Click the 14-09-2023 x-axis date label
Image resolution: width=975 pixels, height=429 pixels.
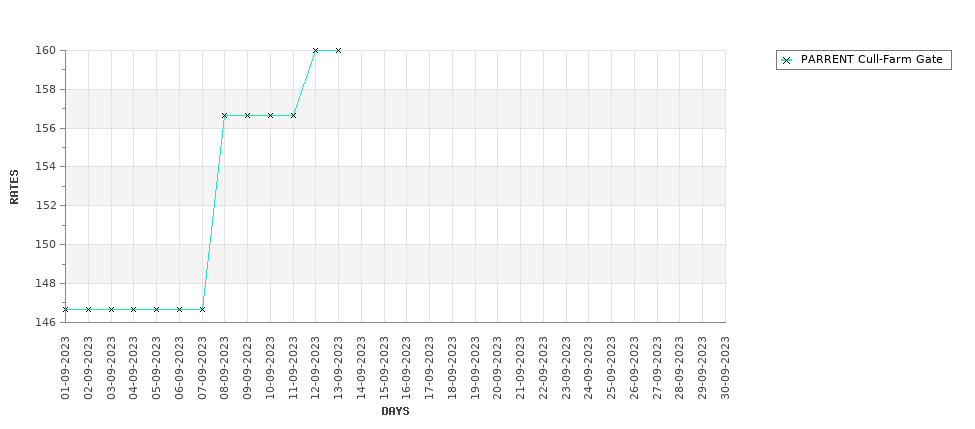tap(361, 367)
